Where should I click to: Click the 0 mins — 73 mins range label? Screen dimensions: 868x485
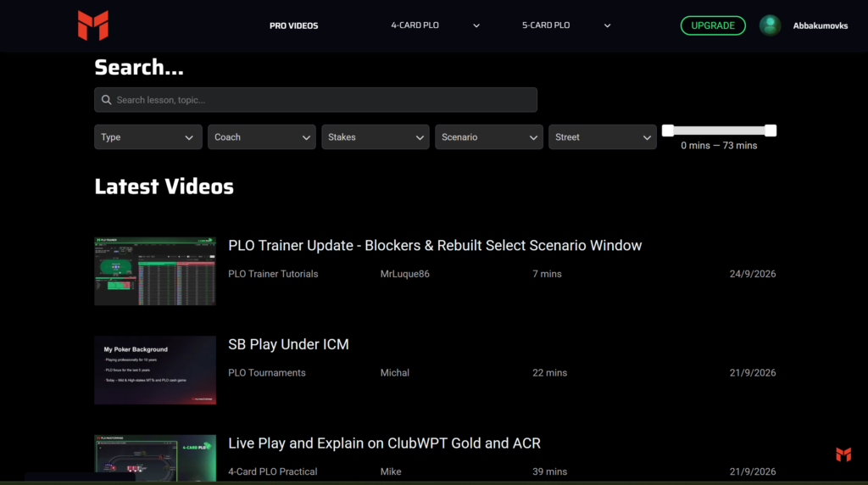click(x=719, y=146)
